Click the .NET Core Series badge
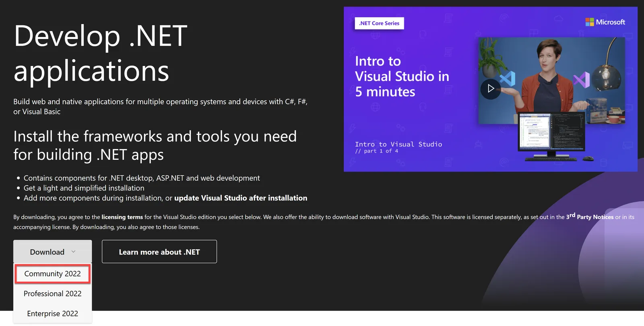The height and width of the screenshot is (326, 644). (379, 23)
